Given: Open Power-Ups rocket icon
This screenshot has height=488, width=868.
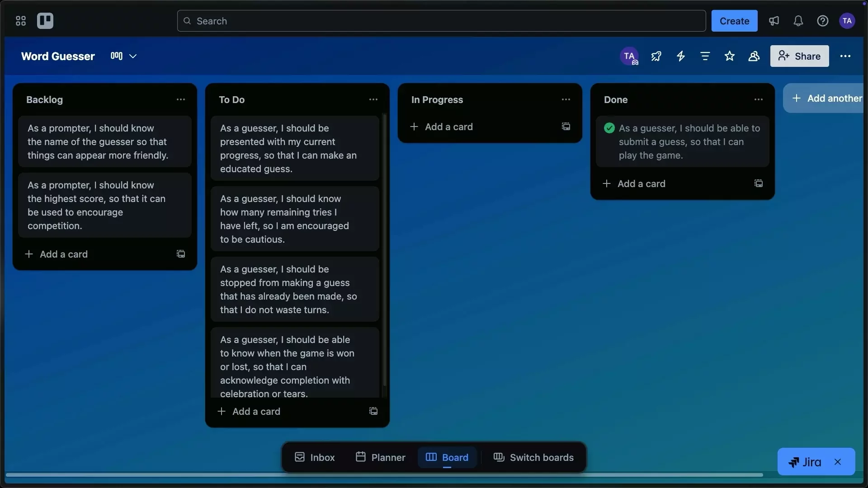Looking at the screenshot, I should [x=656, y=56].
